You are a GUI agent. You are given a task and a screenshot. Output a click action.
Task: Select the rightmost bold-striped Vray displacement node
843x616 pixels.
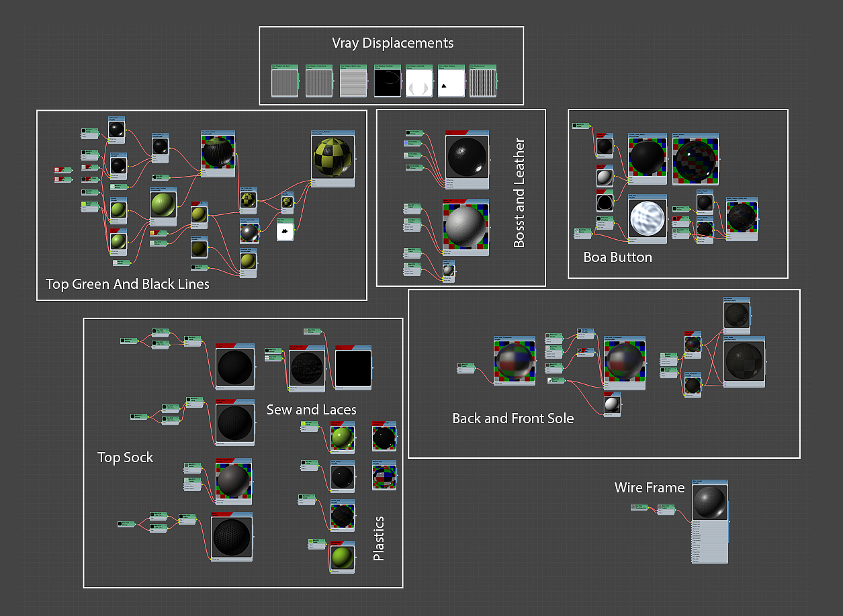click(483, 82)
